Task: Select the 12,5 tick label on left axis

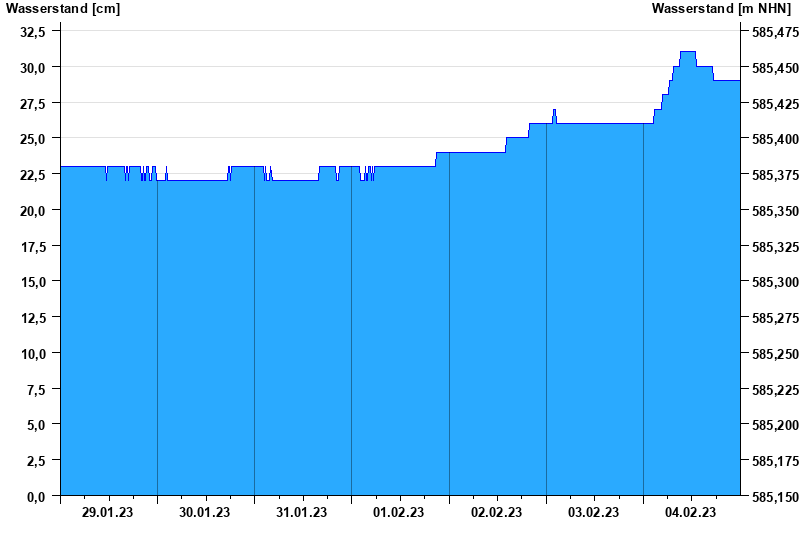Action: [x=33, y=318]
